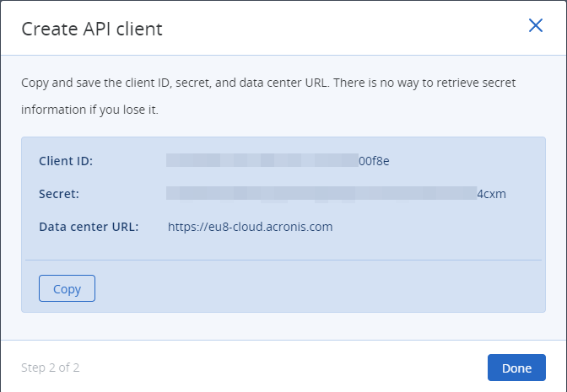567x392 pixels.
Task: Click the data center URL https://eu8-cloud.acronis.com
Action: coord(251,227)
